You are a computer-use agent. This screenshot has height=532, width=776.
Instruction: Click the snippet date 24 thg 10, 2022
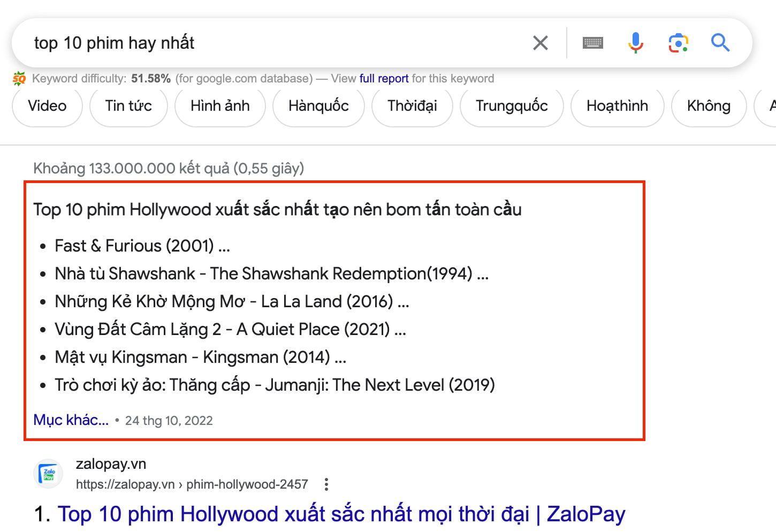[x=169, y=421]
